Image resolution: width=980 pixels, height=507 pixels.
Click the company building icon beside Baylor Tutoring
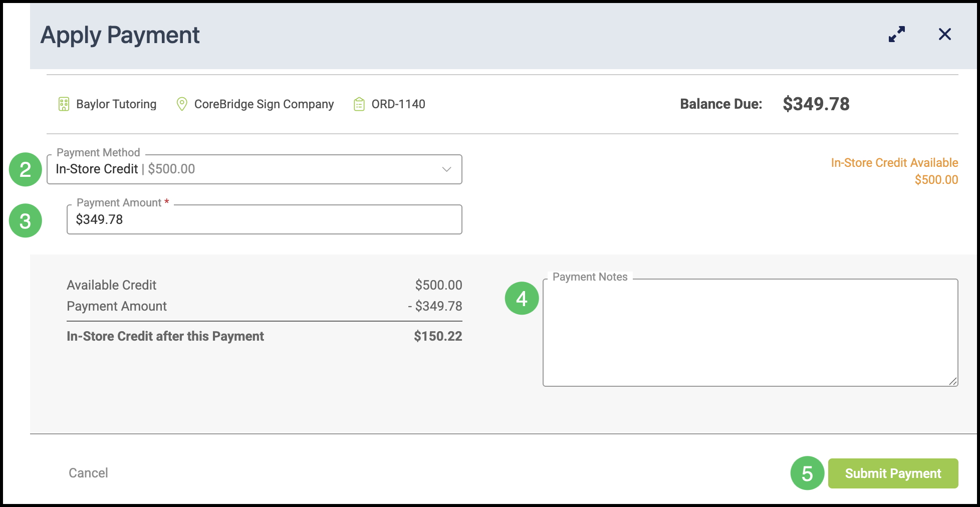click(64, 104)
